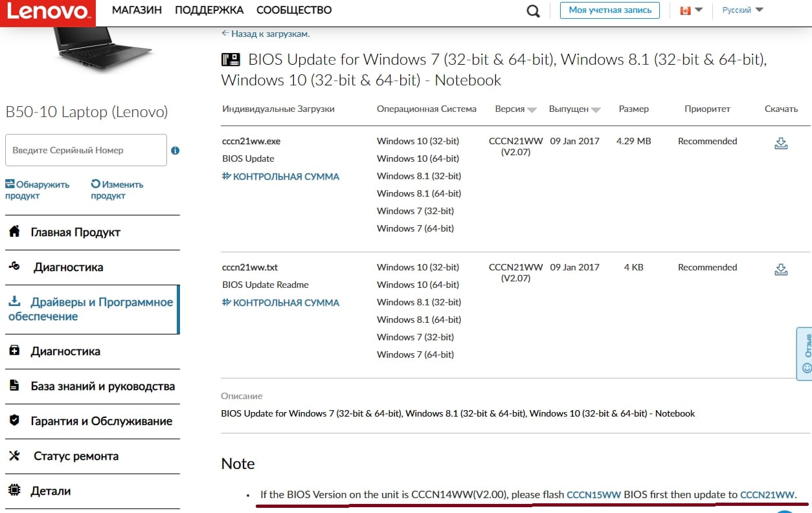This screenshot has height=513, width=812.
Task: Click Изменить продукт link
Action: 117,190
